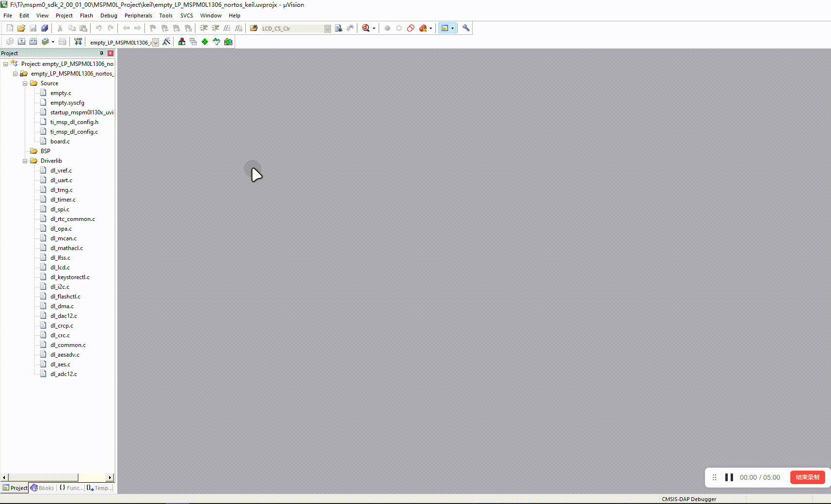Collapse the empty_LP_MSPM0L1306_nortos target node

pyautogui.click(x=15, y=74)
